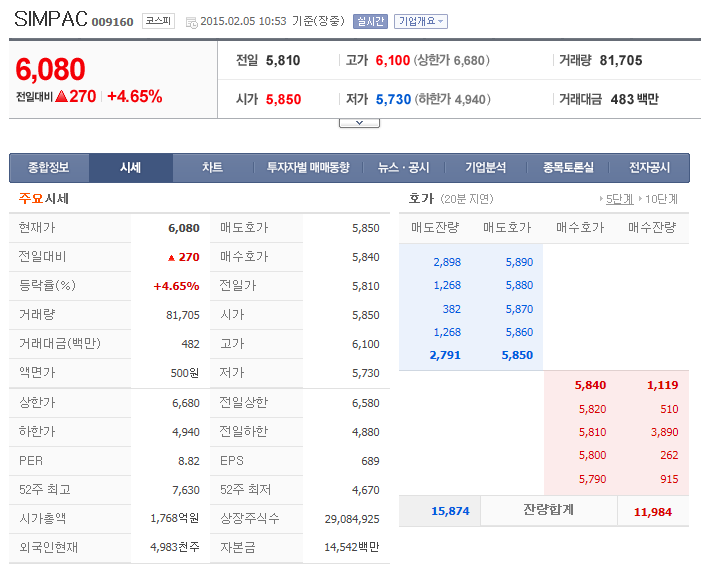Click the 자본금 value 14,542백만
Viewport: 701px width, 569px height.
point(352,547)
